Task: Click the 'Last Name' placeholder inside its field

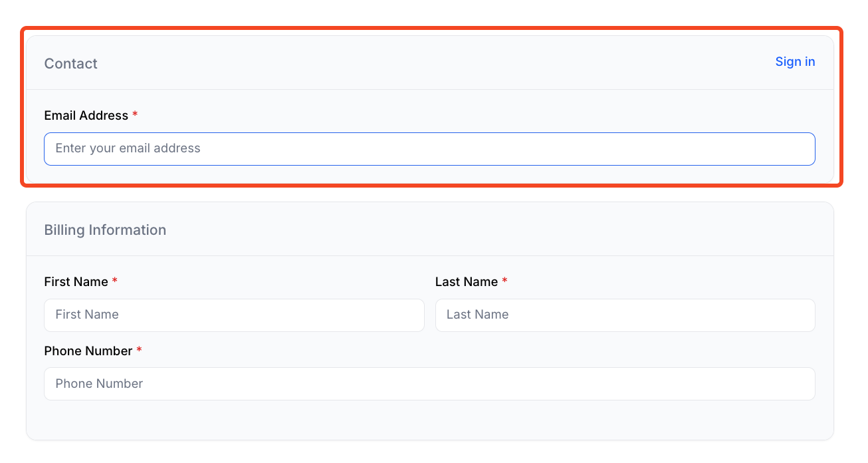Action: 477,315
